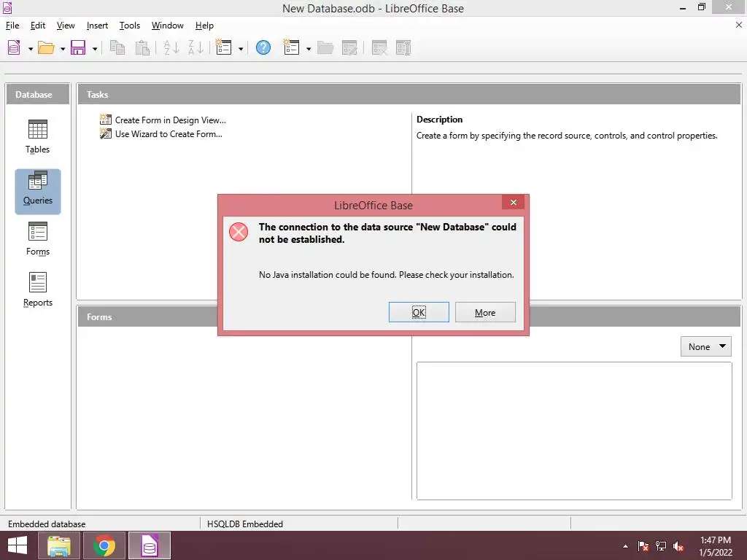This screenshot has width=747, height=560.
Task: Click Create Form in Design View
Action: [x=163, y=120]
